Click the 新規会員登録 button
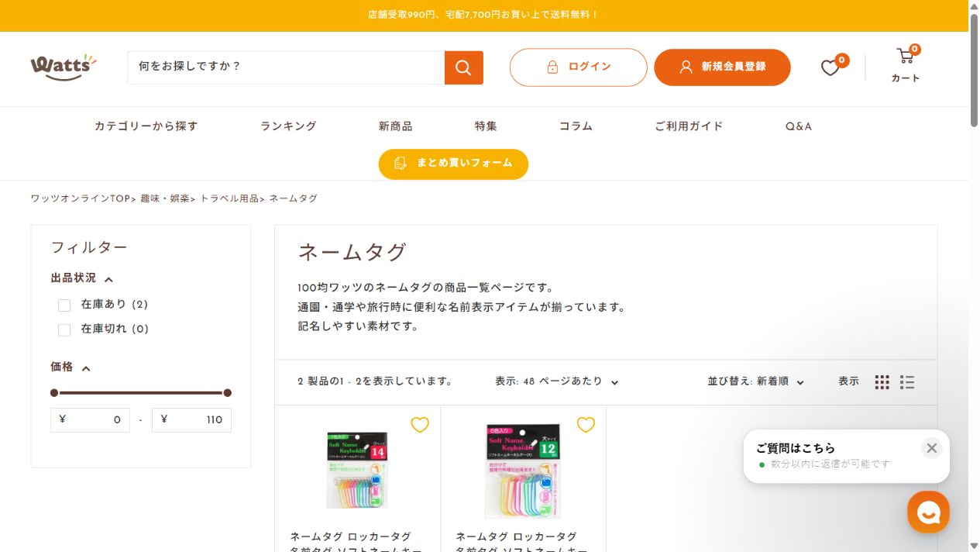Image resolution: width=980 pixels, height=552 pixels. [722, 67]
